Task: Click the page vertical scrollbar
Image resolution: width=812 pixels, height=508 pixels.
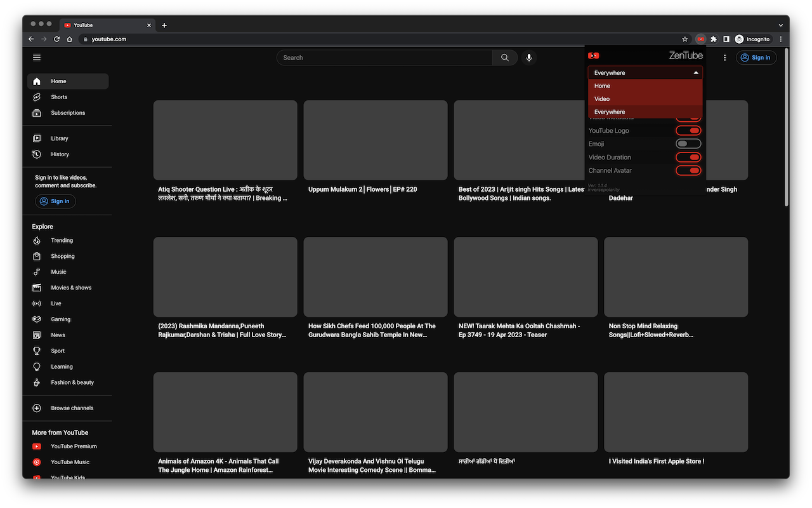Action: (787, 127)
